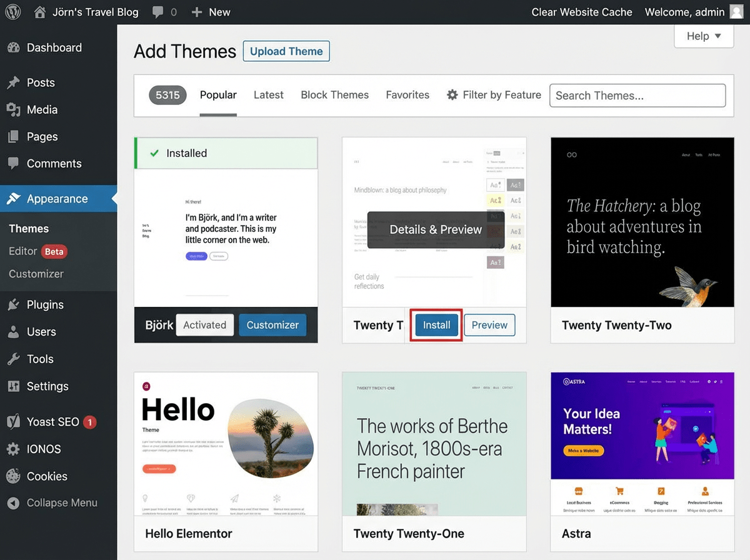
Task: Go to Themes submenu item
Action: click(29, 229)
